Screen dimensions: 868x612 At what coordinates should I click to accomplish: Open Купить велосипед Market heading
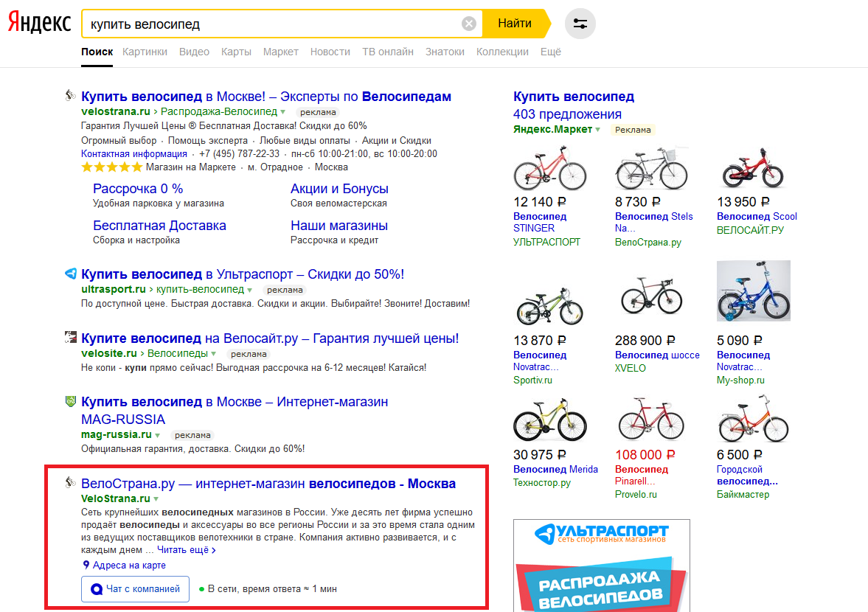(574, 97)
